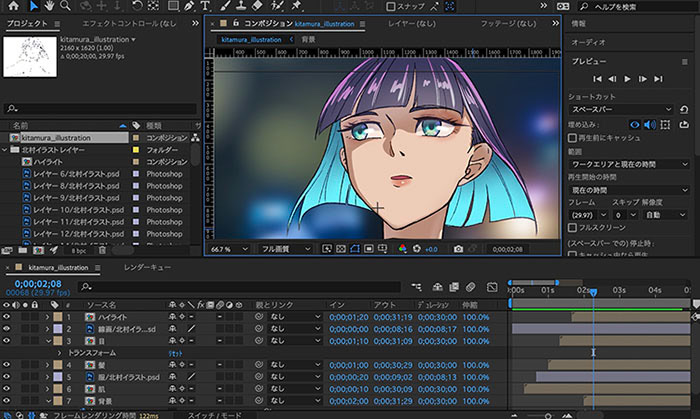Viewport: 700px width, 419px height.
Task: Select the Roto Brush tool
Action: coord(277,6)
